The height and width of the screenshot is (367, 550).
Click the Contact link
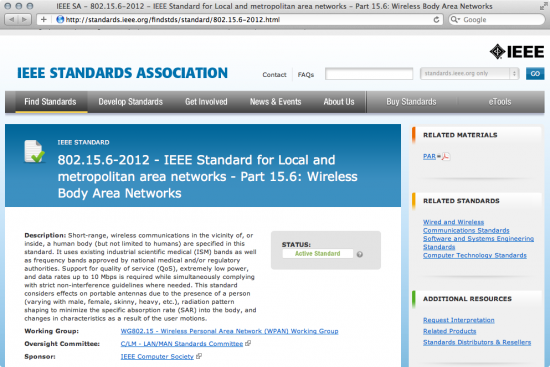click(x=274, y=74)
